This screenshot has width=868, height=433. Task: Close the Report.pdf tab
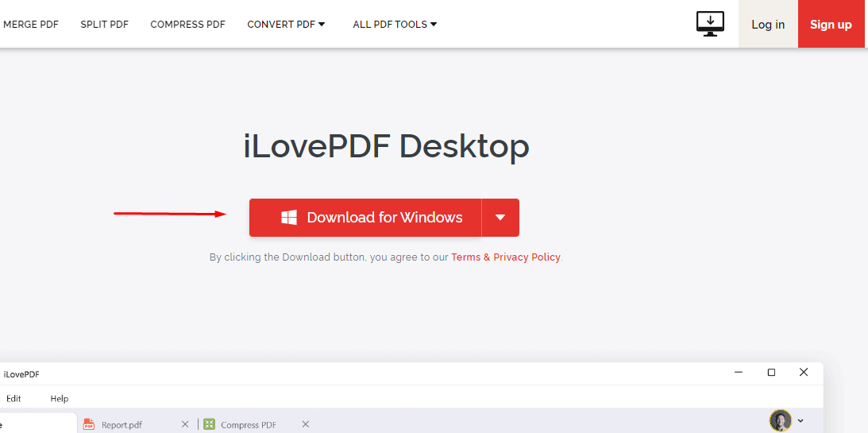(x=185, y=424)
